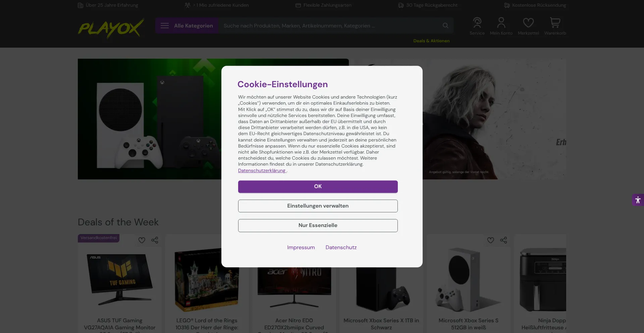This screenshot has height=333, width=644.
Task: Choose Nur Essenzielle cookies
Action: pos(318,225)
